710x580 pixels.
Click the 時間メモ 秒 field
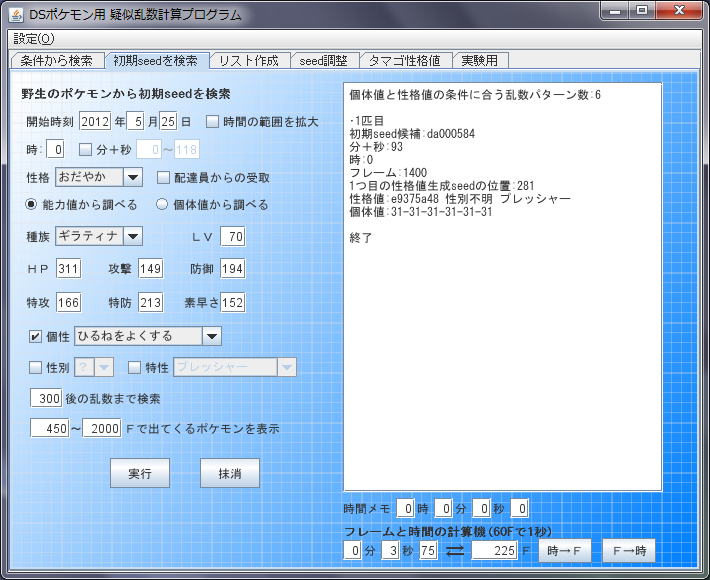point(481,508)
